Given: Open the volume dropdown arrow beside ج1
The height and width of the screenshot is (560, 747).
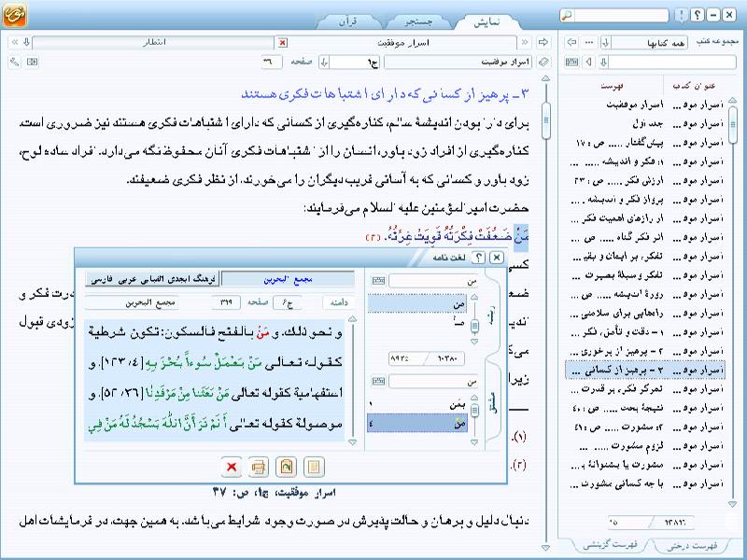Looking at the screenshot, I should click(324, 63).
